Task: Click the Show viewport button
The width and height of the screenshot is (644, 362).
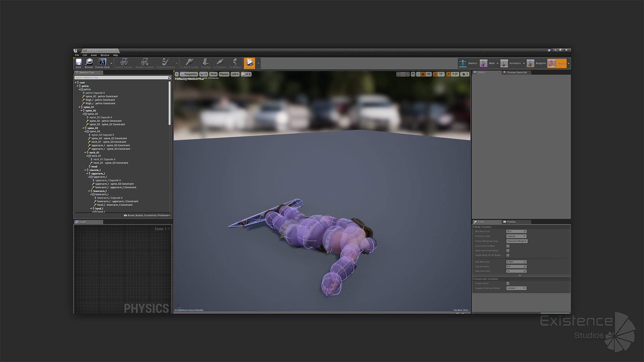Action: [213, 74]
